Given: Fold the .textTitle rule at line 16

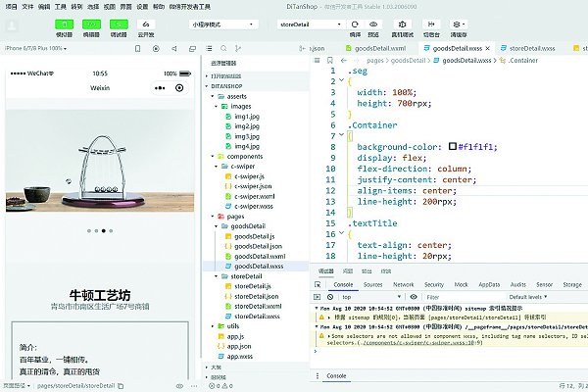Looking at the screenshot, I should tap(341, 233).
